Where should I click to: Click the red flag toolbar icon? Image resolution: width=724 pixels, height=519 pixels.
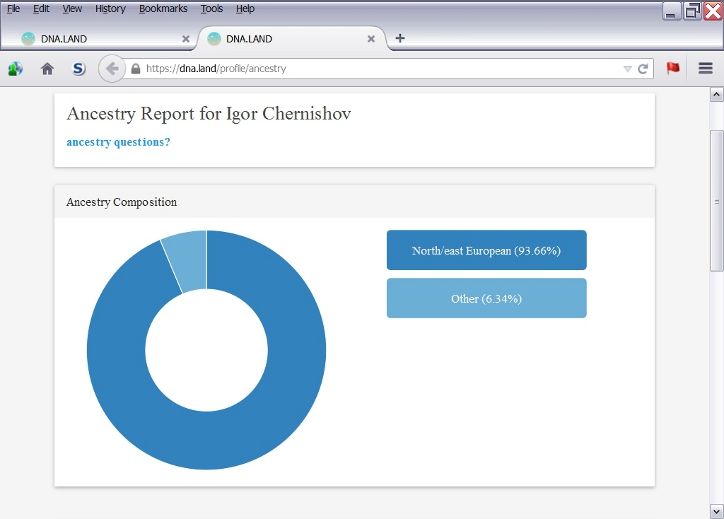point(673,68)
